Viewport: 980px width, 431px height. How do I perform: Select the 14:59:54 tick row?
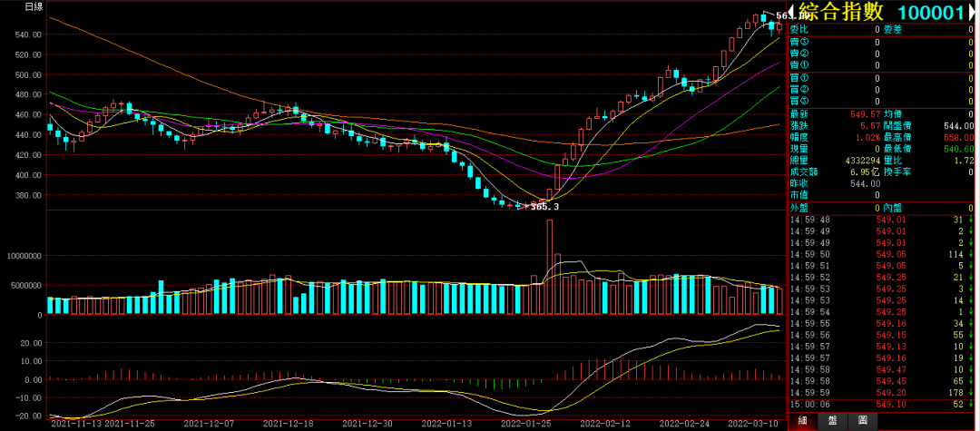[881, 311]
